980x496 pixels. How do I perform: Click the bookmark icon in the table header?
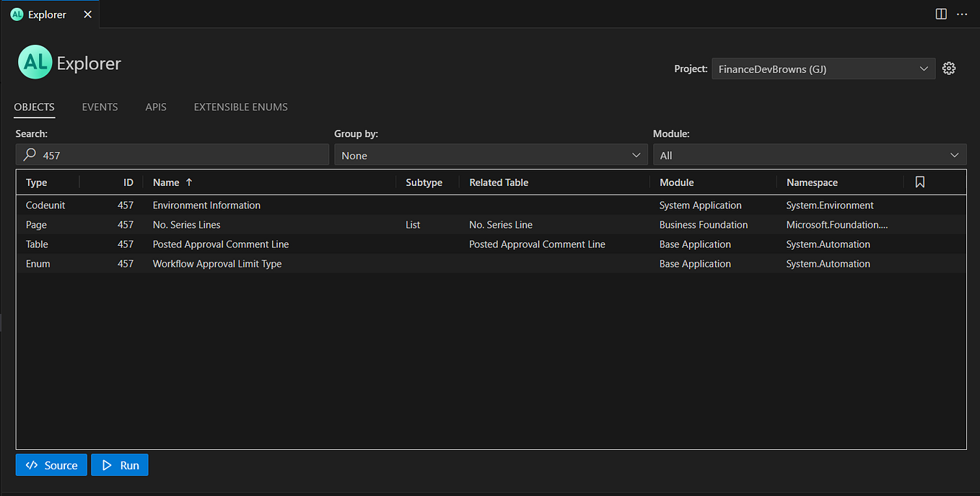[x=919, y=182]
